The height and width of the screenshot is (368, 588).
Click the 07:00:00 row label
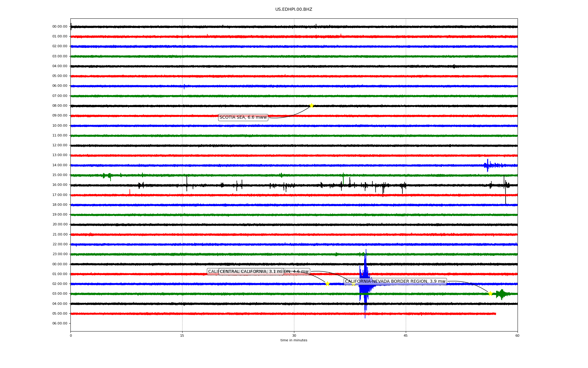(x=60, y=96)
